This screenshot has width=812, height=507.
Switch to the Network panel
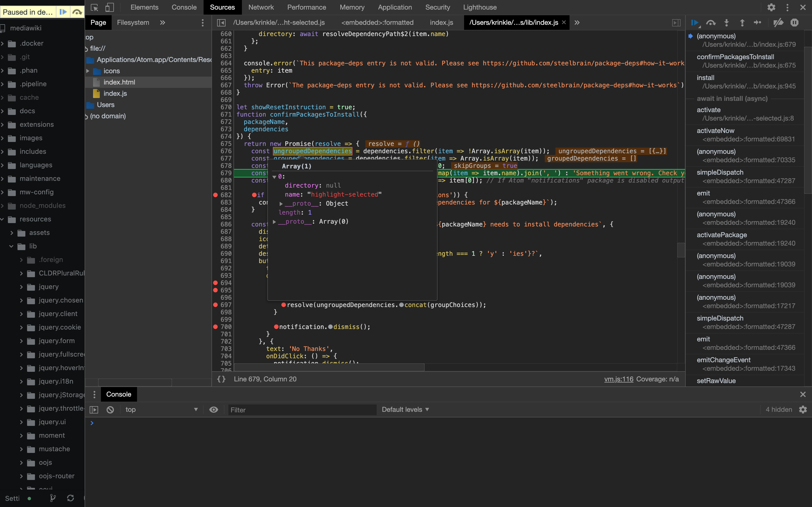pos(261,7)
